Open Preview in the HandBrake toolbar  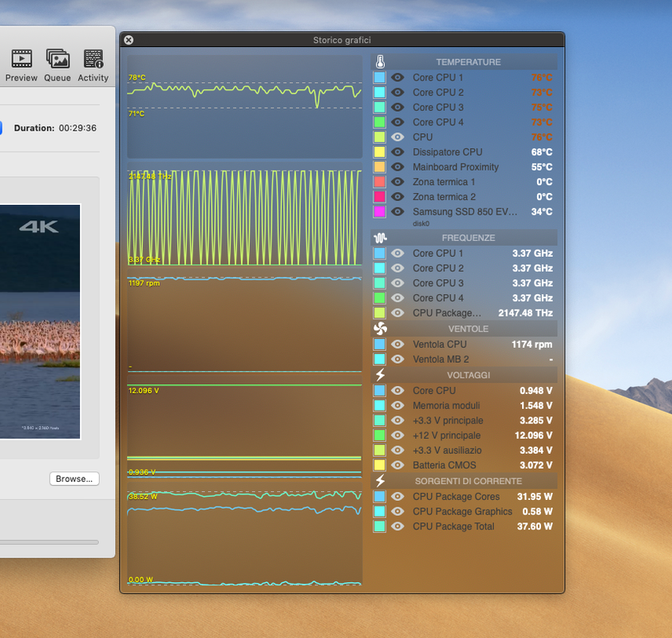pos(22,65)
